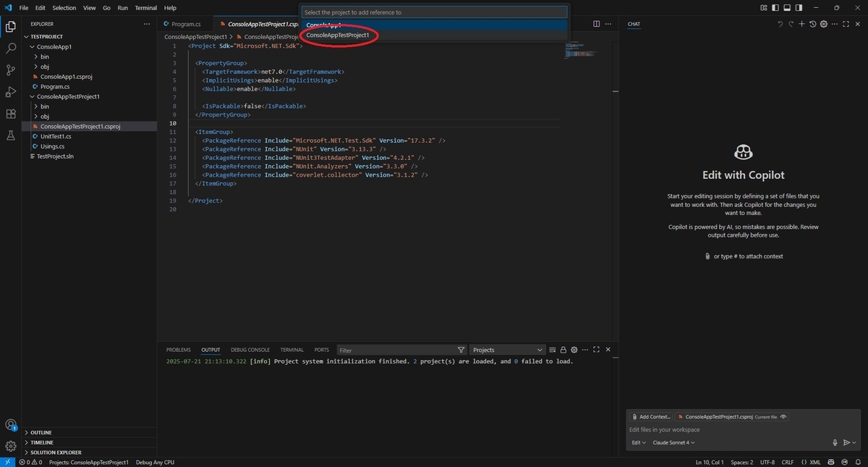Click the filter funnel icon in Output

pyautogui.click(x=461, y=350)
